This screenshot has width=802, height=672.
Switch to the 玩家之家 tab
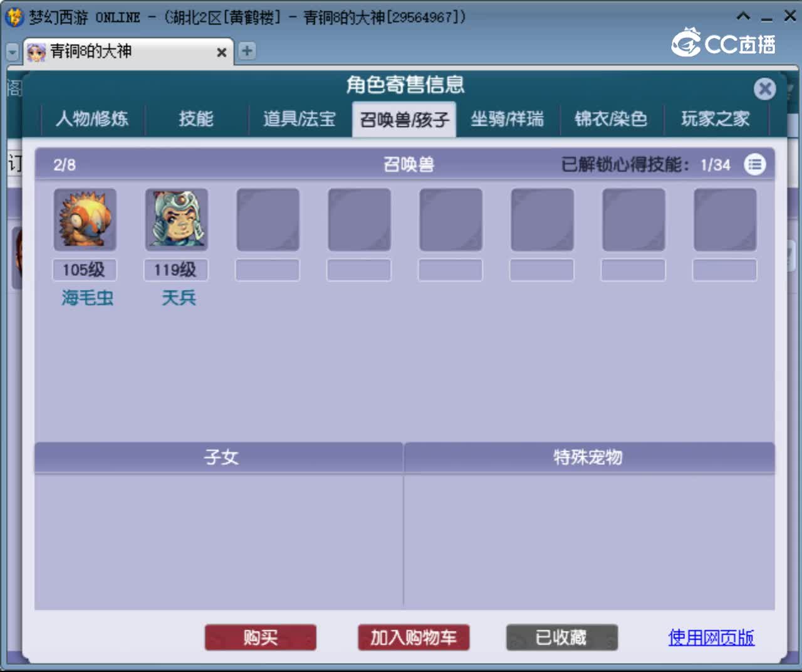[x=716, y=118]
